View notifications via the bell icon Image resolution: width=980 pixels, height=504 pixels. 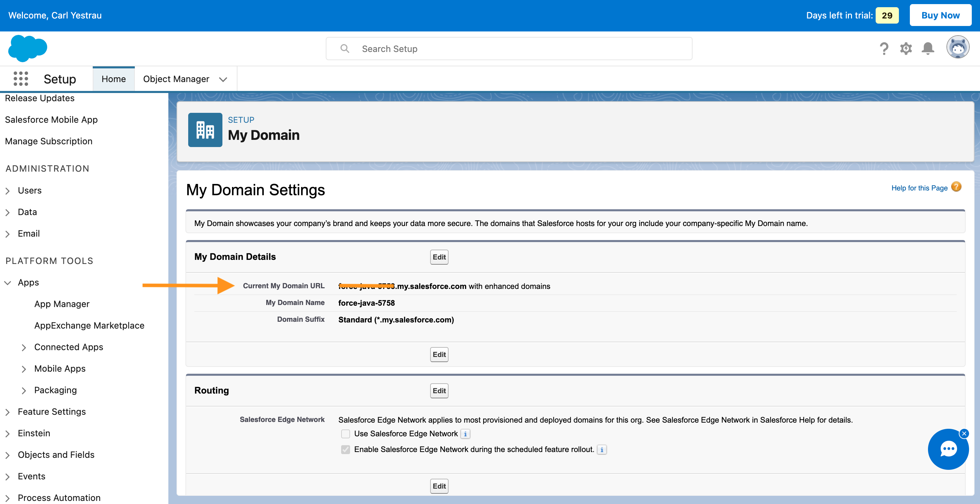(928, 49)
